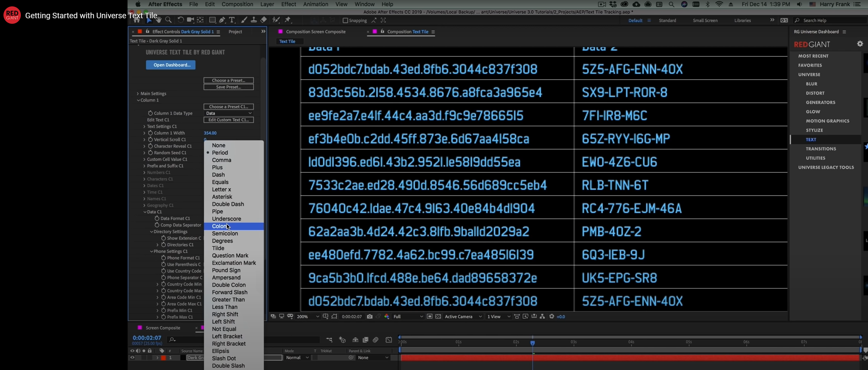This screenshot has height=370, width=868.
Task: Choose Colon in the separator list
Action: 234,226
